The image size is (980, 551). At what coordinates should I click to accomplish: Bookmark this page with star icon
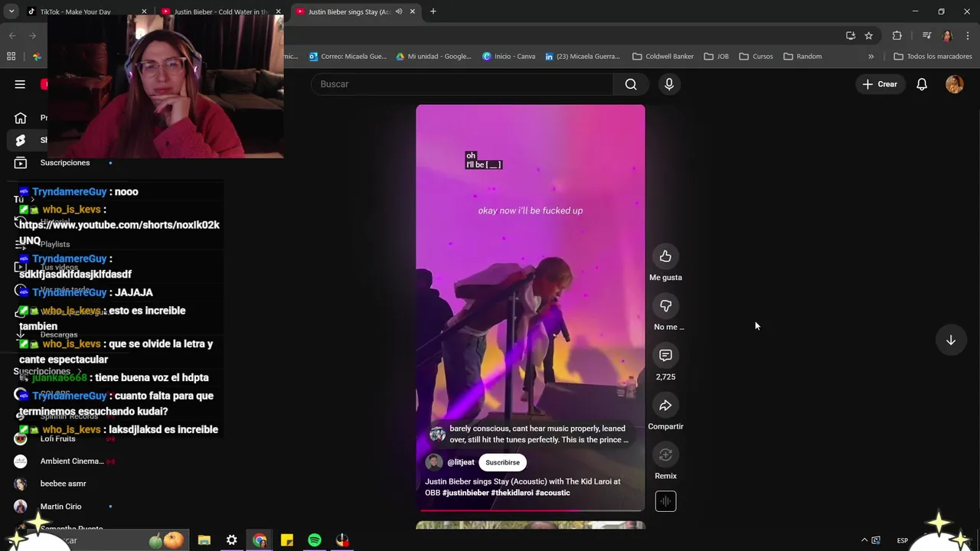pos(868,35)
